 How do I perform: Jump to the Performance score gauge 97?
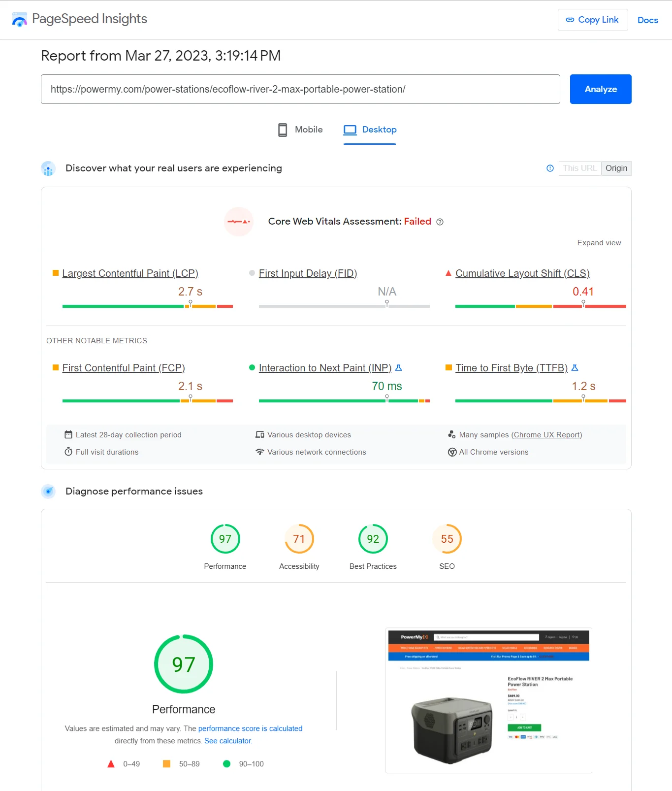pyautogui.click(x=225, y=539)
